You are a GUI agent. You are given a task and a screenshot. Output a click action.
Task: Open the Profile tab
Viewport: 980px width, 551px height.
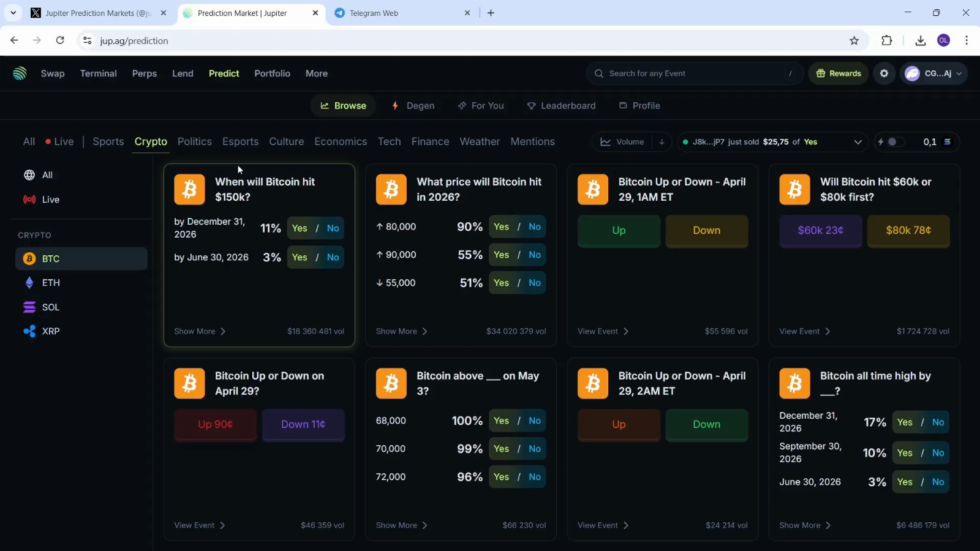639,106
